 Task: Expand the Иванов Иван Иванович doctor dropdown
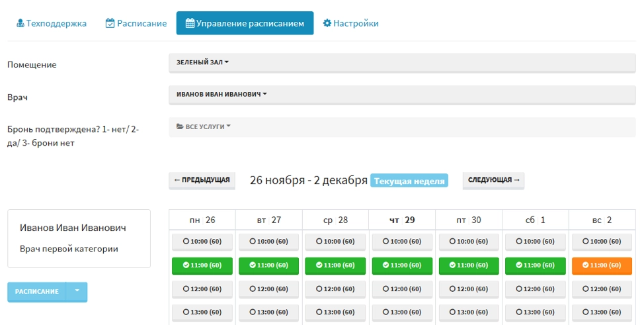pos(221,94)
